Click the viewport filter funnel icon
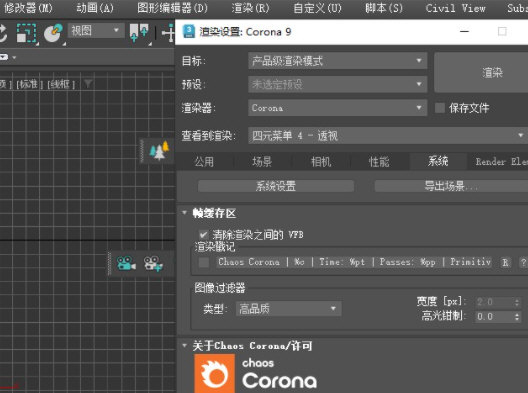This screenshot has width=528, height=393. tap(88, 83)
